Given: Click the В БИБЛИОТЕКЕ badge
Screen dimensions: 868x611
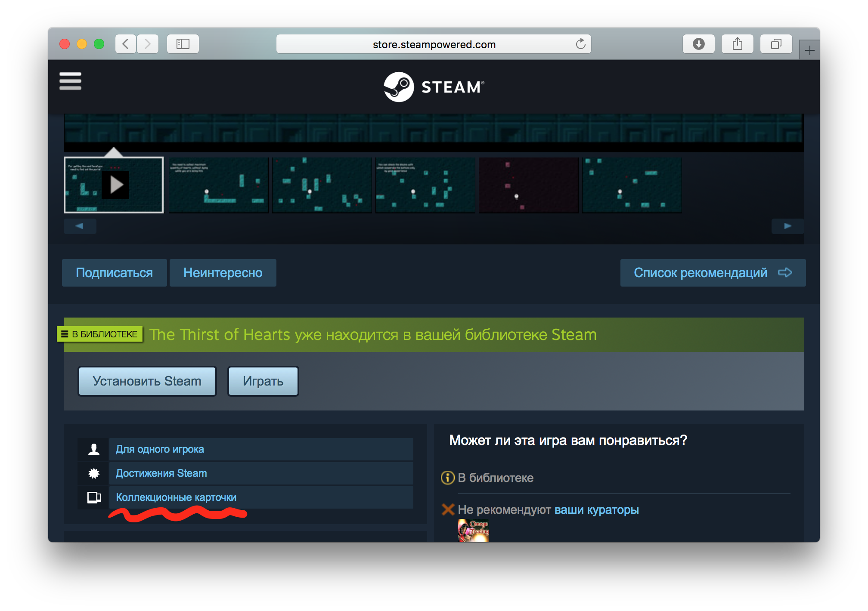Looking at the screenshot, I should tap(100, 334).
